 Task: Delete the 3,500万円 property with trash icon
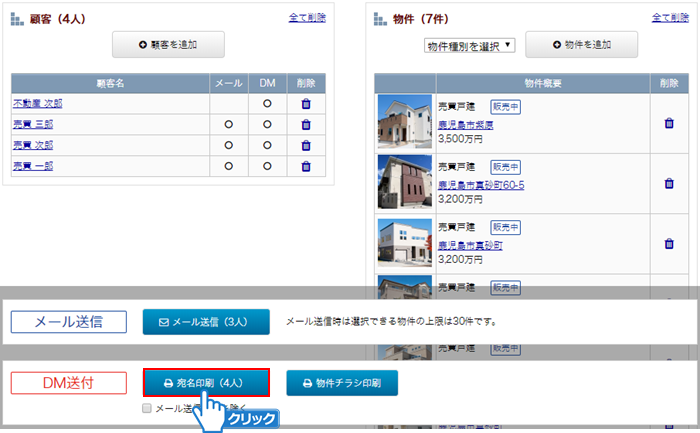(669, 123)
